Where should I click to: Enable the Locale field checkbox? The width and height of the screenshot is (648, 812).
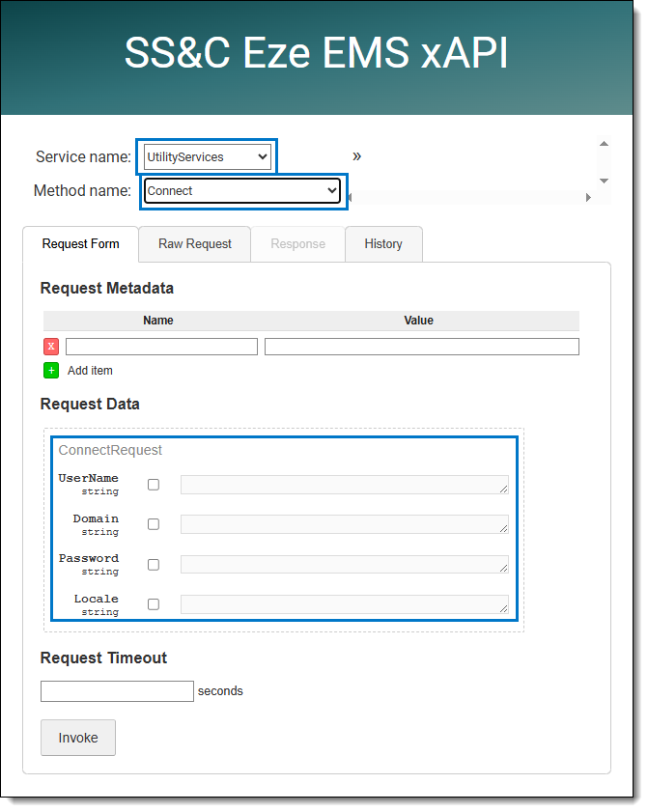pos(154,604)
